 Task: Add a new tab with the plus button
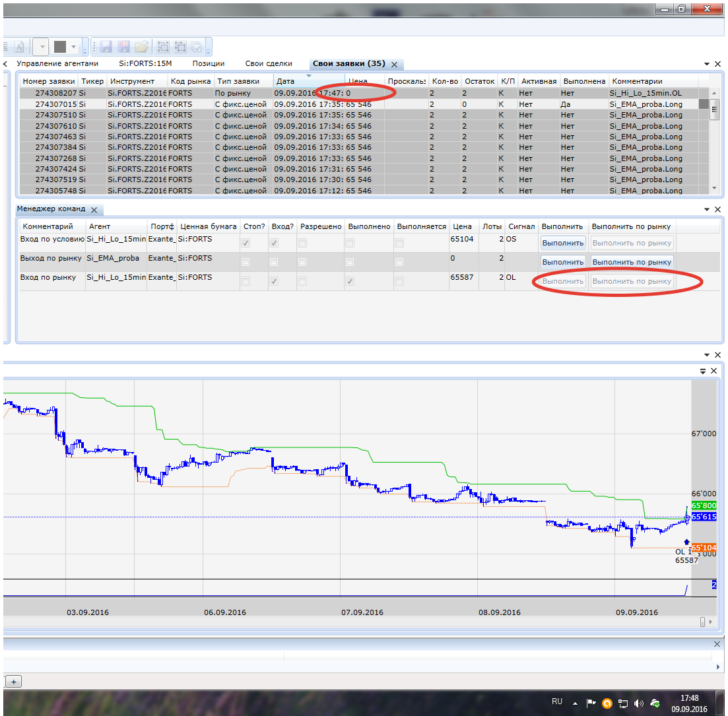(x=14, y=682)
